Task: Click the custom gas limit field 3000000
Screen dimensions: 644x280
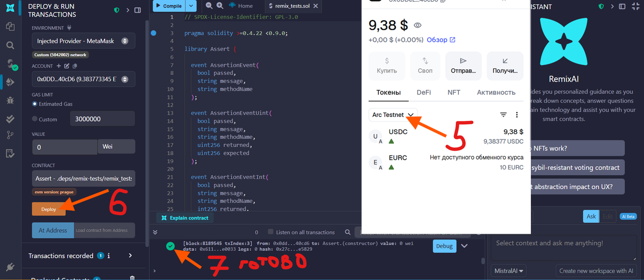Action: [102, 119]
